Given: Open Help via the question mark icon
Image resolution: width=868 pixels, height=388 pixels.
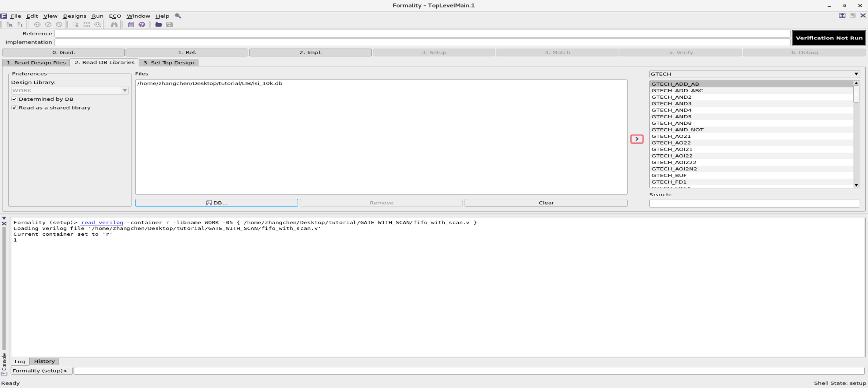Looking at the screenshot, I should tap(142, 24).
